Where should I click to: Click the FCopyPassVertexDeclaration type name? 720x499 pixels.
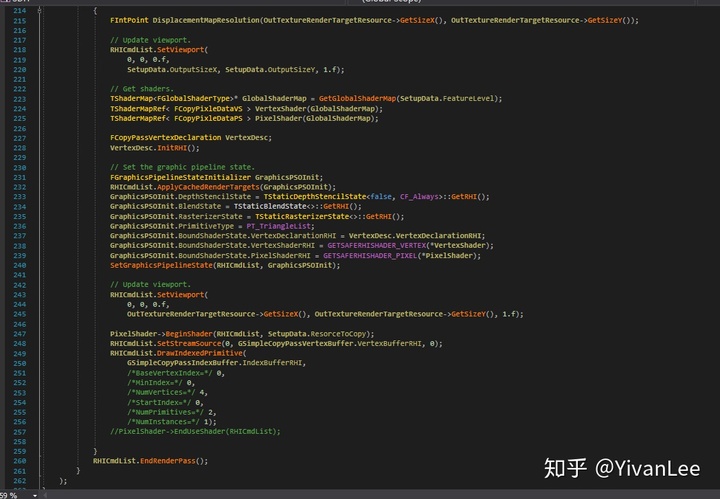(165, 137)
